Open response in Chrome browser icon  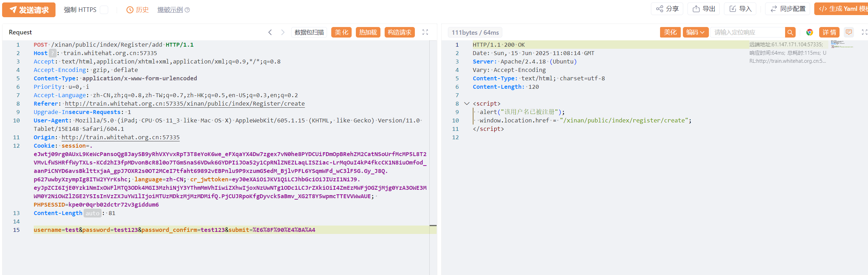pos(810,32)
